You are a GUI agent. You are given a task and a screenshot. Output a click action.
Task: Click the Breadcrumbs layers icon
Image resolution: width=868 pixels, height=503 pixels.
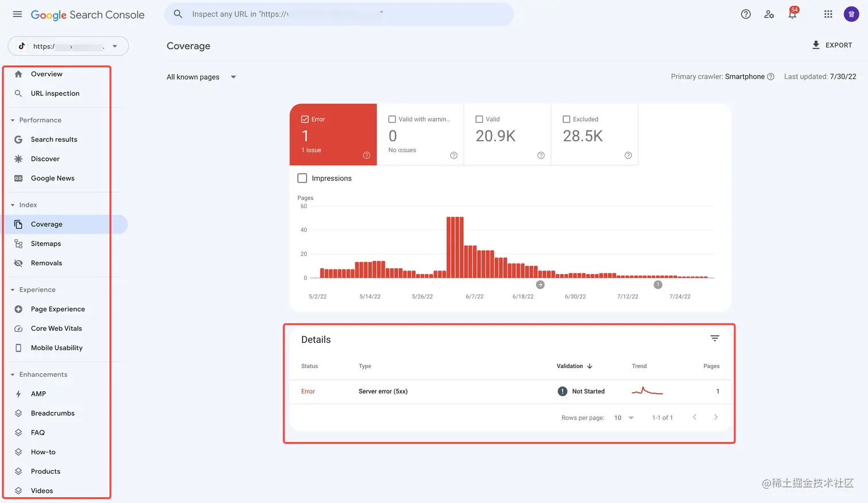point(18,413)
